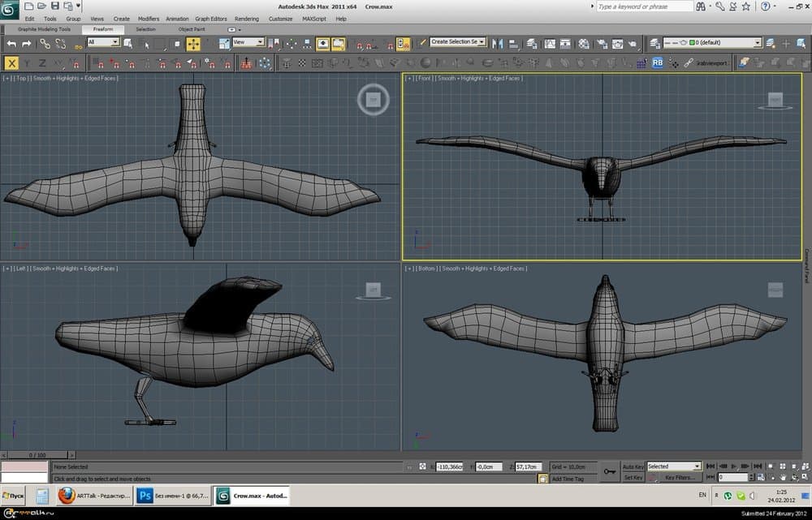The height and width of the screenshot is (520, 812).
Task: Click the Set Key button
Action: [x=633, y=478]
